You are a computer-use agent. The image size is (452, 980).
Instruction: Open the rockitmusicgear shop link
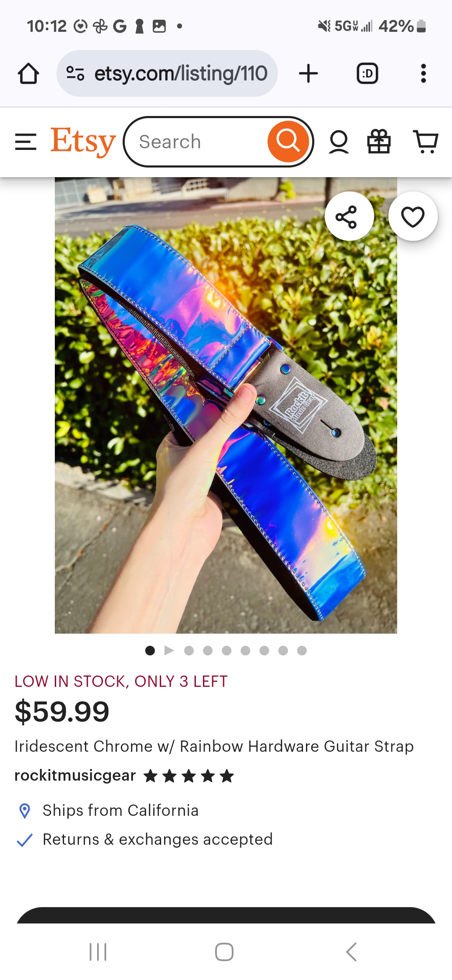coord(75,776)
